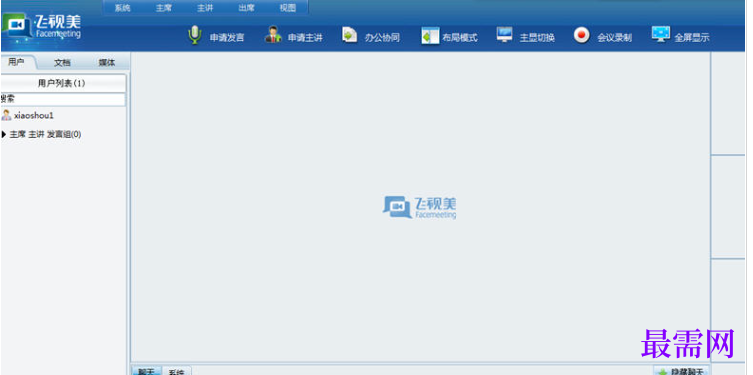Screen dimensions: 753x375
Task: Click the 隐藏聊天 button to hide chat
Action: [681, 371]
